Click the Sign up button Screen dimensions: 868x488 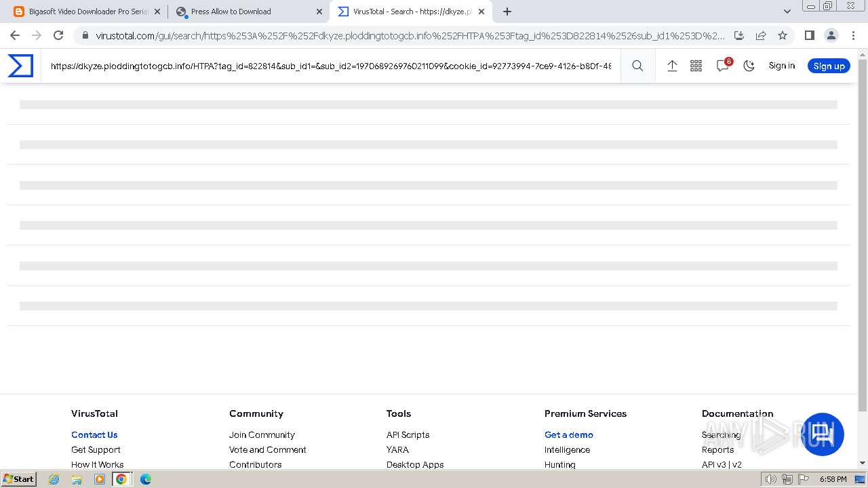click(x=829, y=66)
